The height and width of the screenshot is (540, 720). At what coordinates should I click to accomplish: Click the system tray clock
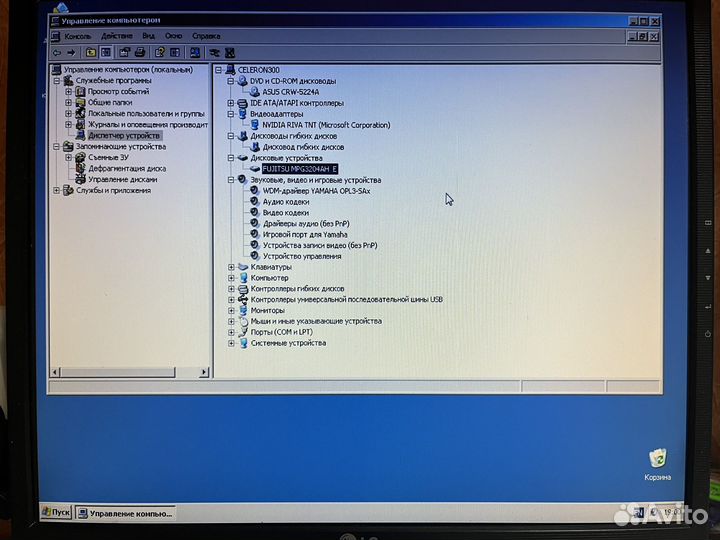point(672,512)
